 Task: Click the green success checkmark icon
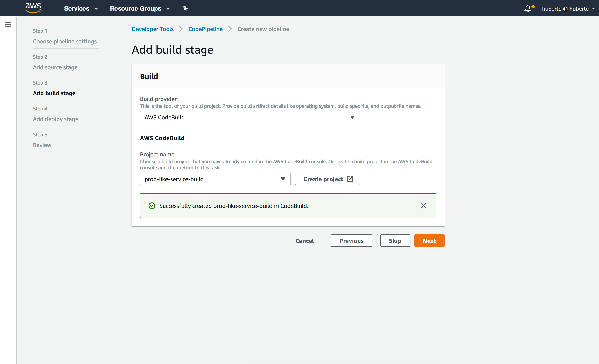152,206
